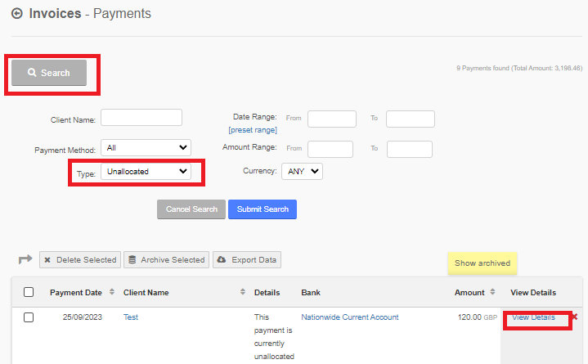Image resolution: width=588 pixels, height=364 pixels.
Task: Click the back arrow icon beside Invoices
Action: point(17,14)
